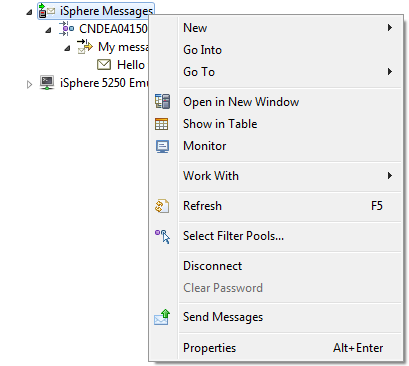The image size is (409, 366).
Task: Click the Refresh icon in menu
Action: pyautogui.click(x=162, y=206)
